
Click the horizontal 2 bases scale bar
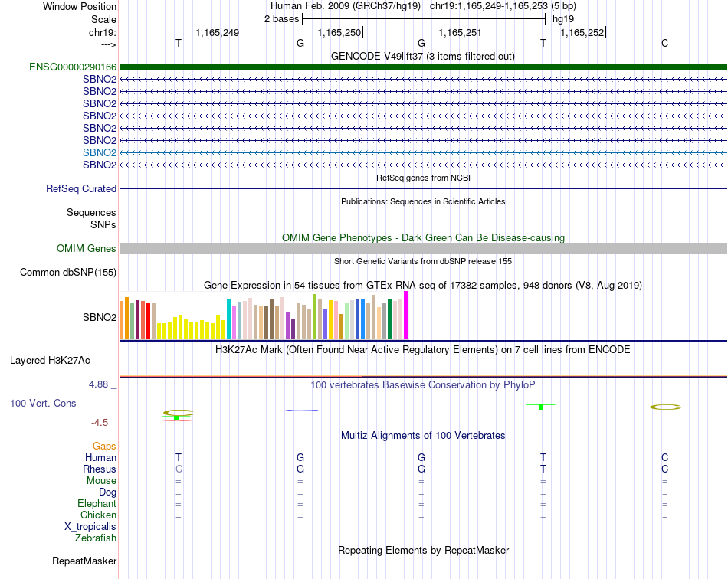424,19
